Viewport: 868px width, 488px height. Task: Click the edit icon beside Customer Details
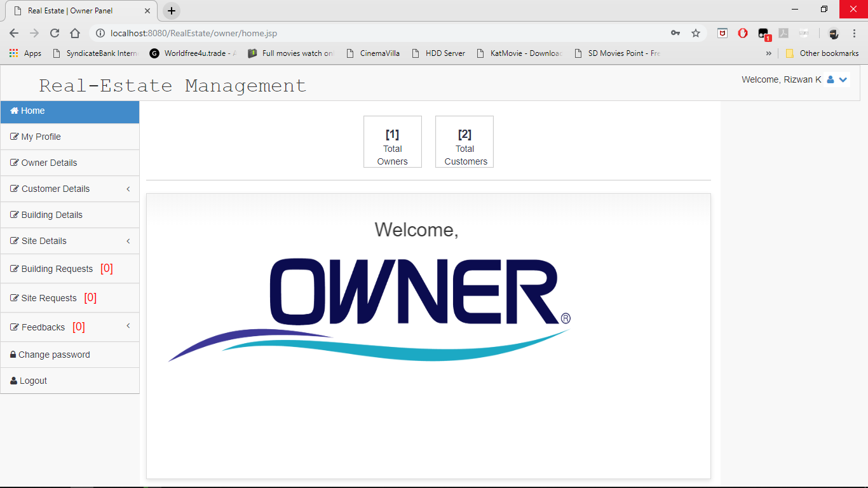pos(15,189)
